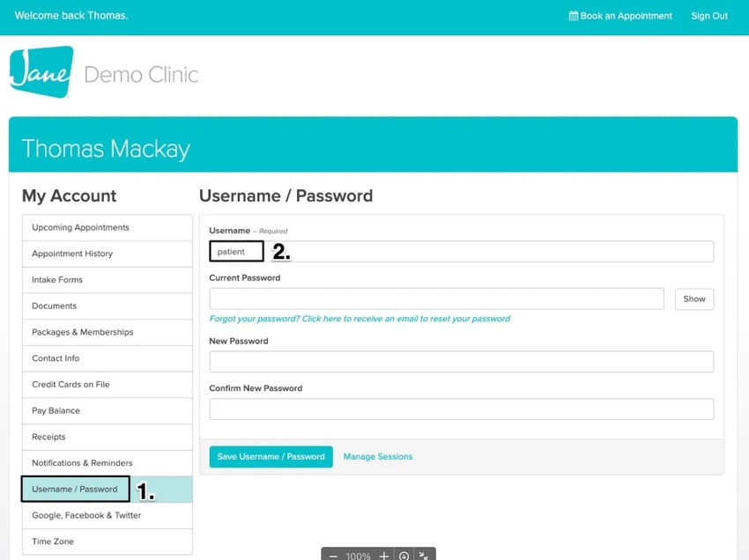Open Credit Cards on File

point(108,385)
